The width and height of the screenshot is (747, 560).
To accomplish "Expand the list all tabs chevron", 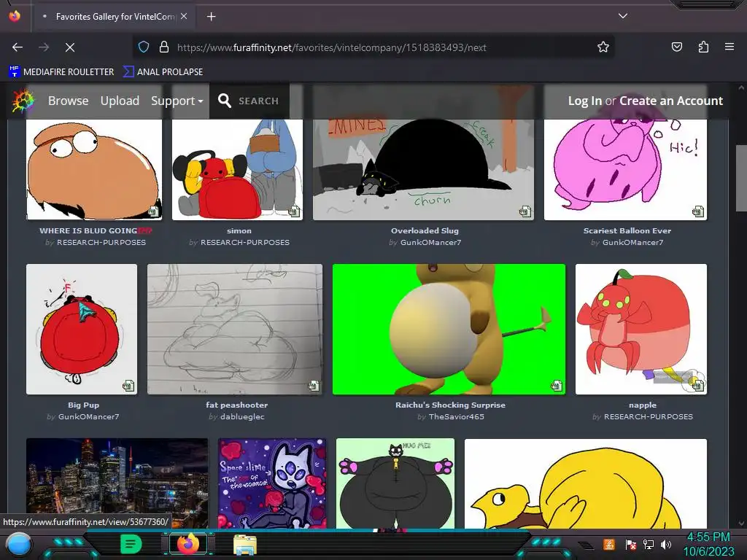I will coord(623,16).
